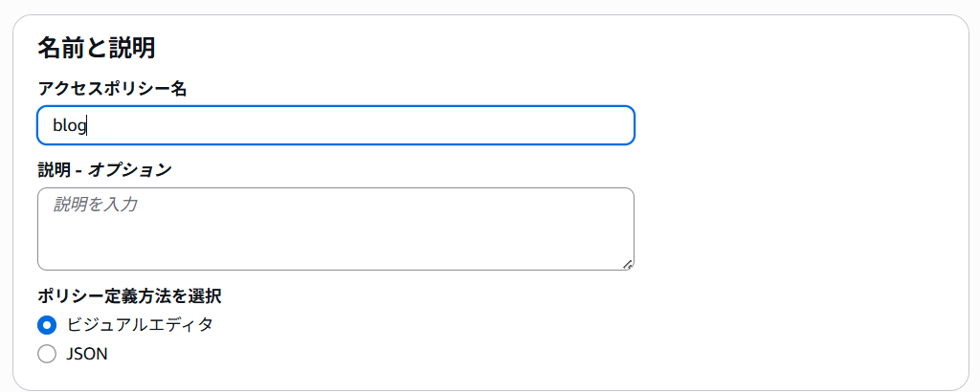This screenshot has height=392, width=980.
Task: Select the JSON radio button
Action: [x=47, y=354]
